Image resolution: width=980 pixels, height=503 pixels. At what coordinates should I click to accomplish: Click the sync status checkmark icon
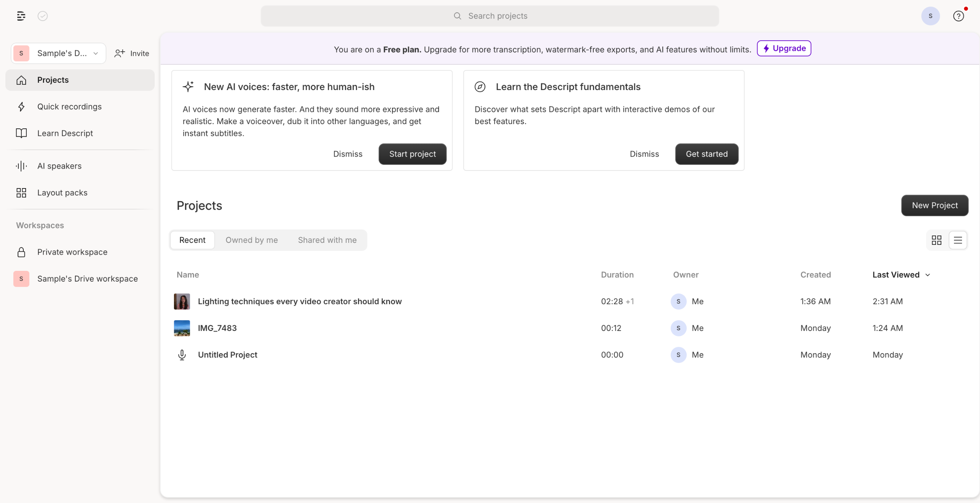tap(42, 16)
